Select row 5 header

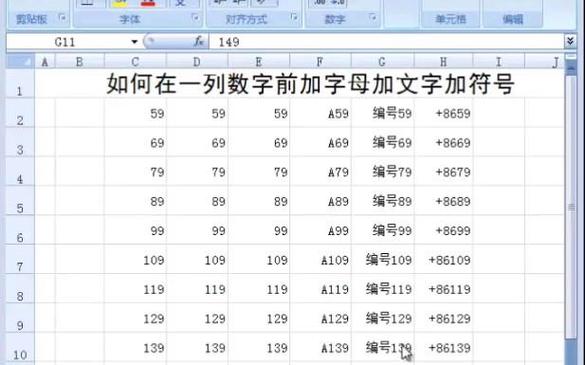20,201
